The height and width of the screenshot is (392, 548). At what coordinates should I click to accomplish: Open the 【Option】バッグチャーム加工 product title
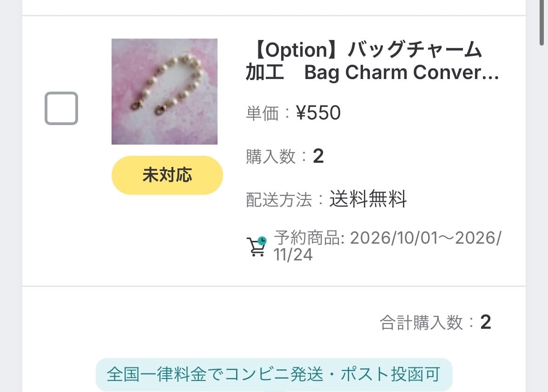pos(372,61)
